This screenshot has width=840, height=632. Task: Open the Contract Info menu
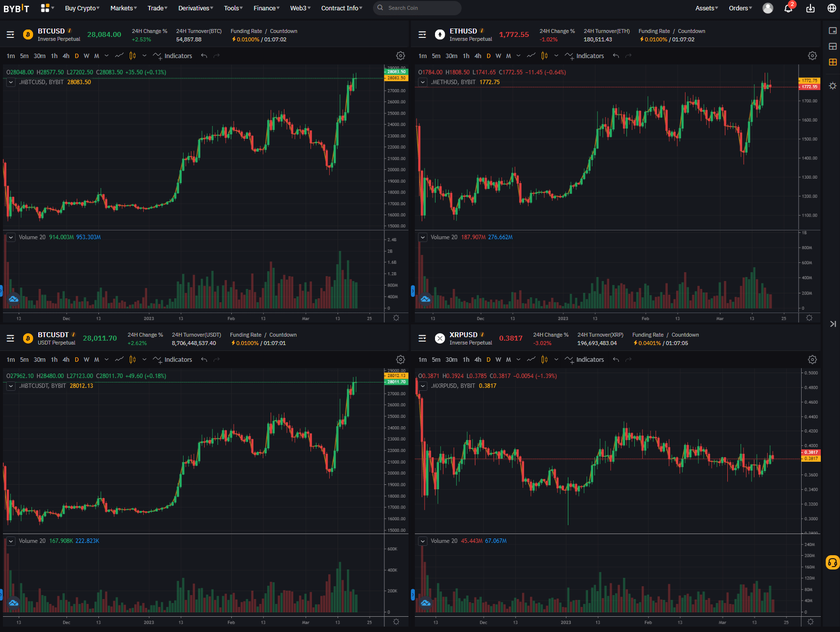342,8
